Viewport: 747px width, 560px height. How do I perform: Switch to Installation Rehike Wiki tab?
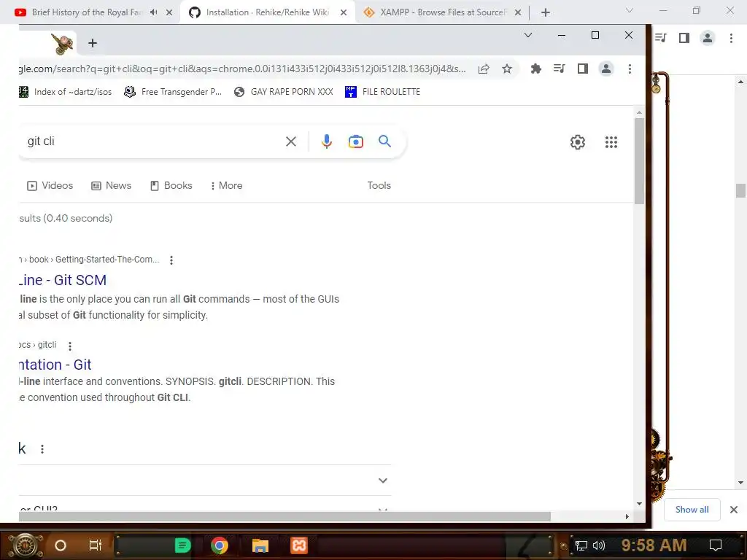pos(267,12)
